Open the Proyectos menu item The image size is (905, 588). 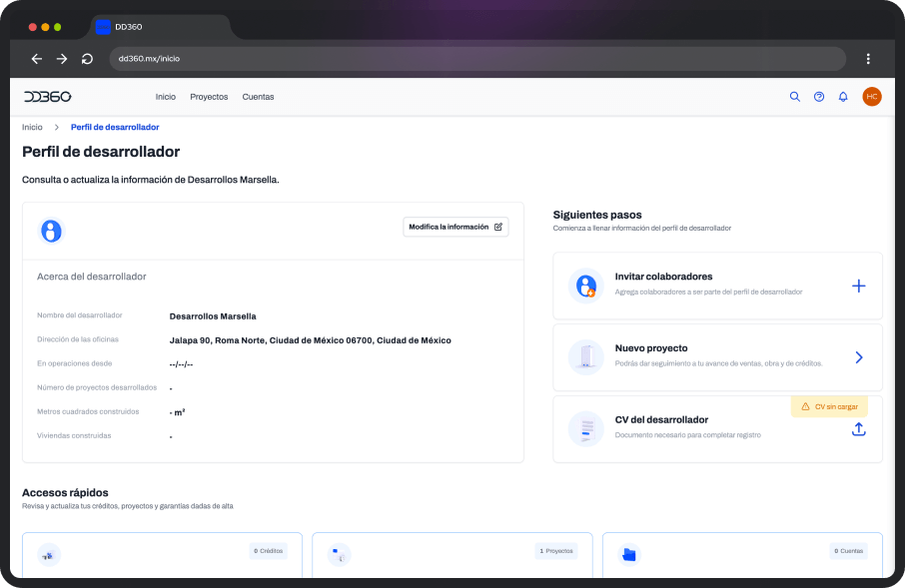tap(209, 97)
